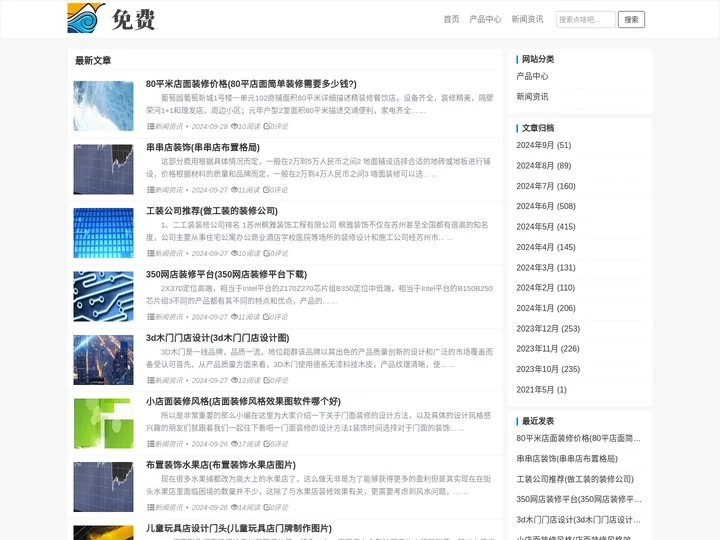The width and height of the screenshot is (720, 540).
Task: Open article 3d木门门店设计 title
Action: click(217, 338)
